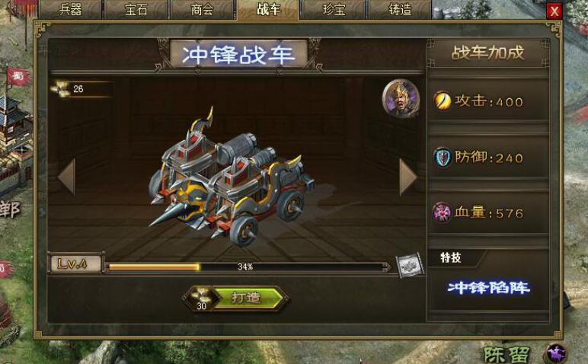Viewport: 588px width, 364px height.
Task: Click the gold attack stat icon
Action: tap(442, 101)
